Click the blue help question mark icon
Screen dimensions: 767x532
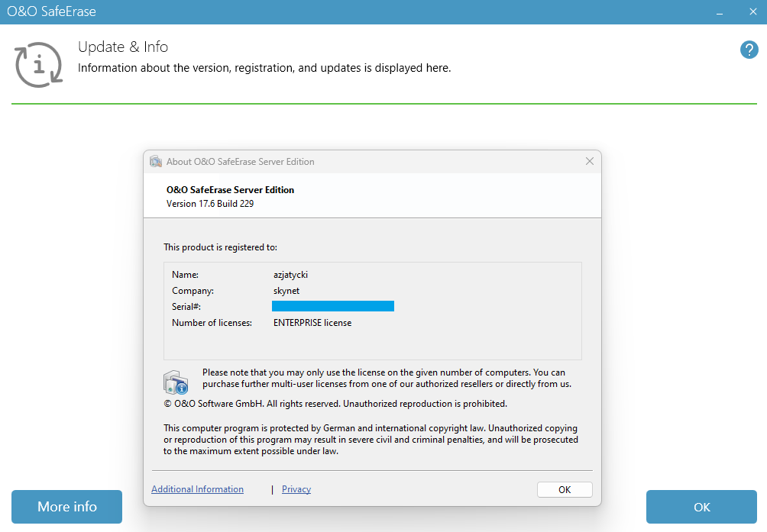(x=749, y=50)
